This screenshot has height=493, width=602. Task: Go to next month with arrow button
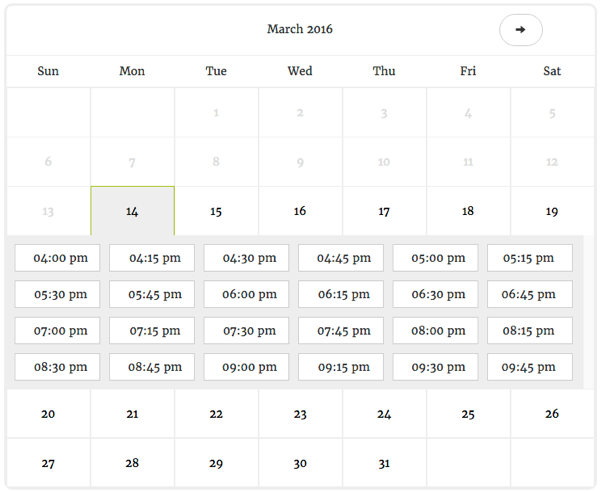click(520, 30)
